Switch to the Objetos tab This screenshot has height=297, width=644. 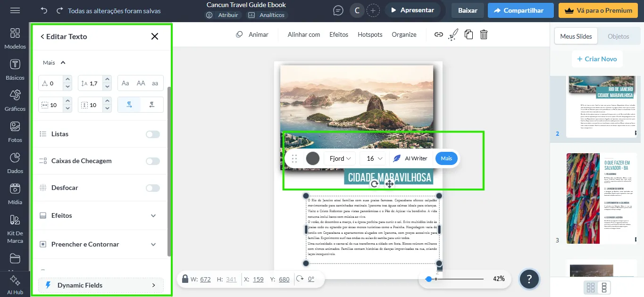[619, 36]
